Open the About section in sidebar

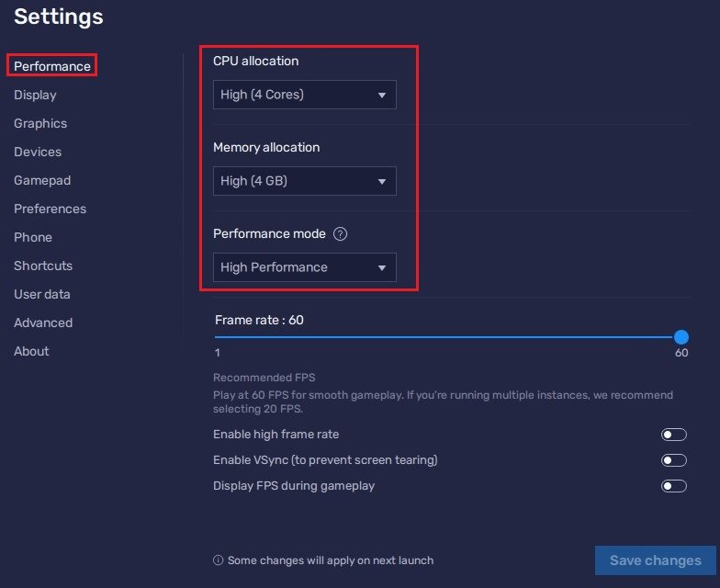[31, 351]
